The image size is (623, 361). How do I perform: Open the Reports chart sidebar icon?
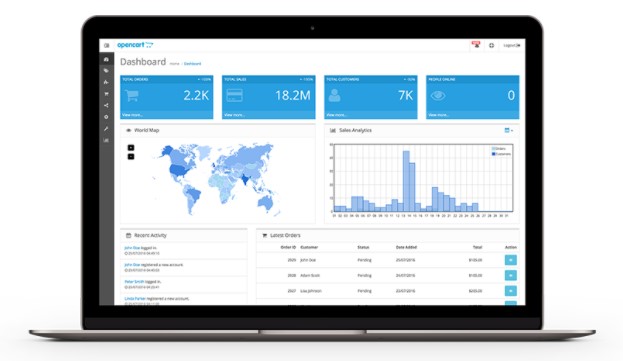[106, 140]
